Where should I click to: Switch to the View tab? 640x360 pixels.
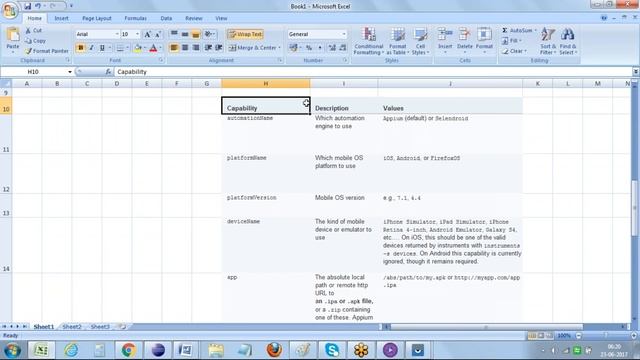click(221, 18)
